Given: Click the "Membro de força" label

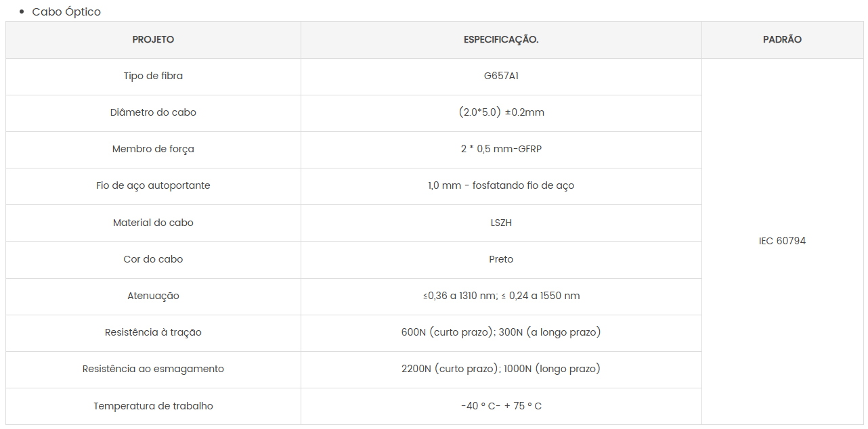Looking at the screenshot, I should [x=153, y=150].
